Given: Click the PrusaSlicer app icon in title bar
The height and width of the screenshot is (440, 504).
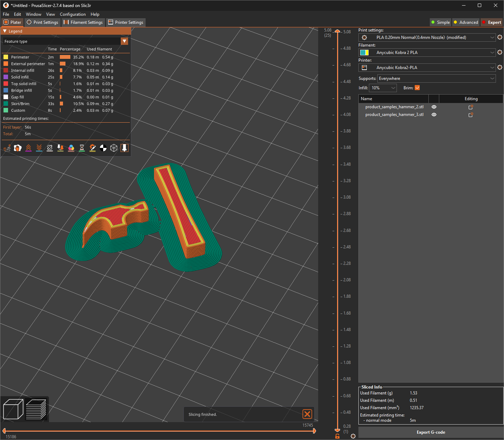Looking at the screenshot, I should 6,5.
